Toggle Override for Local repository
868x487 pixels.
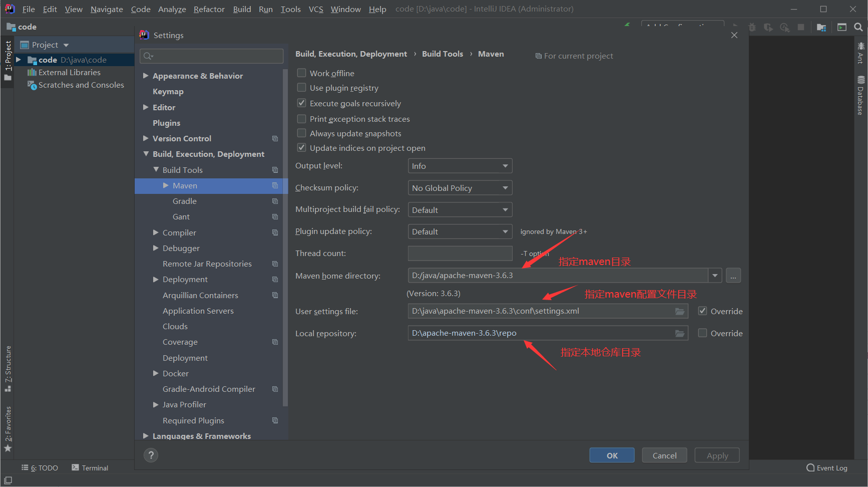coord(703,333)
